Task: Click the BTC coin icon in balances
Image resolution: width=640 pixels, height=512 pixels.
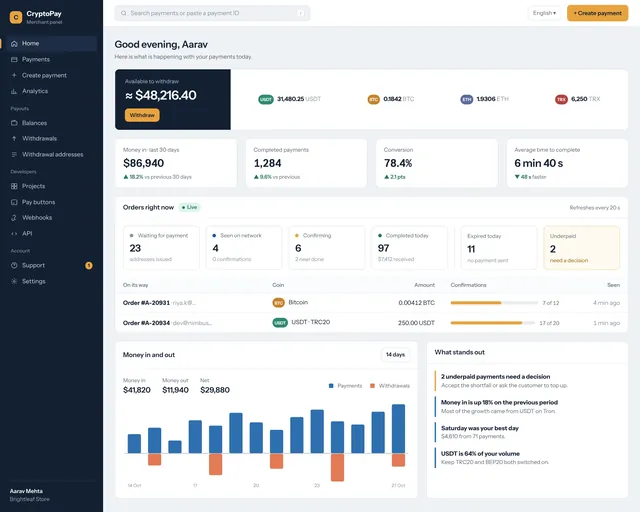Action: tap(373, 99)
